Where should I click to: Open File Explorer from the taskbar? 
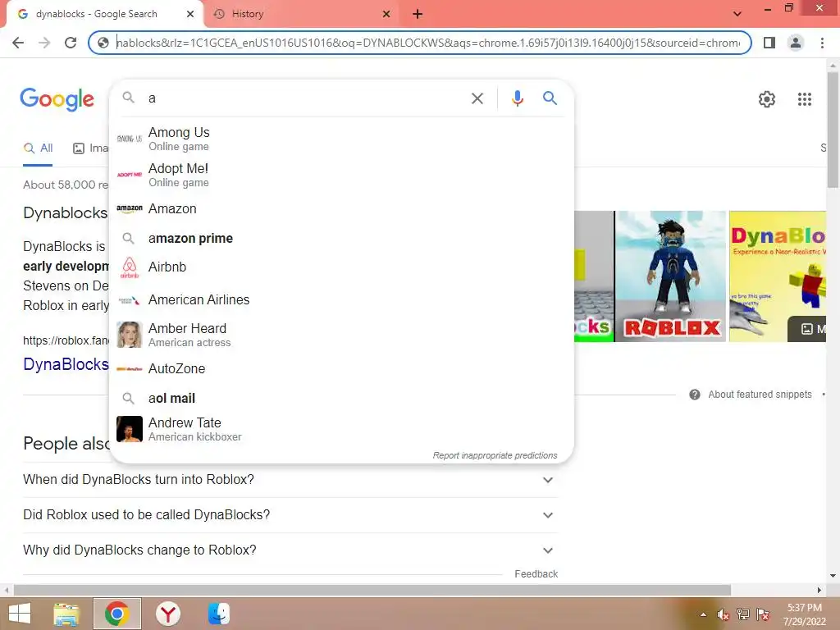(x=66, y=614)
